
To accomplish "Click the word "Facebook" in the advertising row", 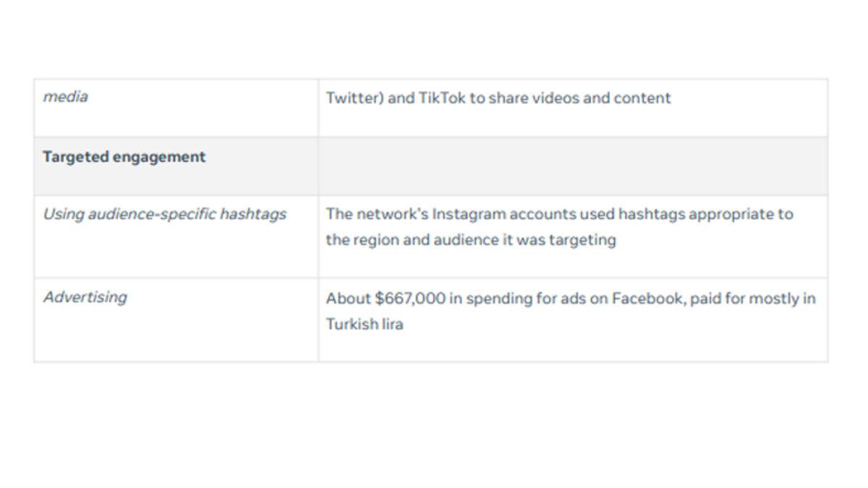I will coord(646,298).
